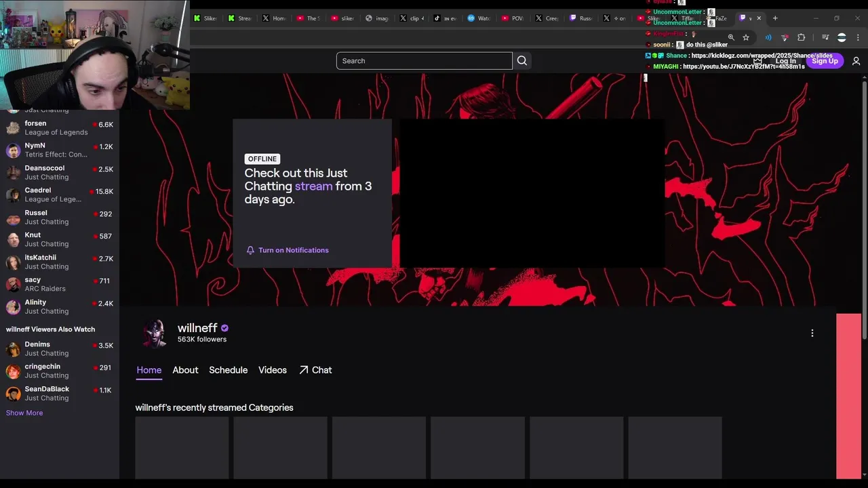Switch to the X clip browser tab
Screen dimensions: 868x488
point(412,18)
